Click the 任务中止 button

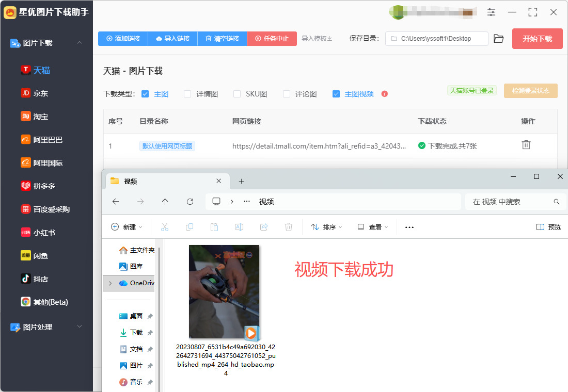coord(272,39)
